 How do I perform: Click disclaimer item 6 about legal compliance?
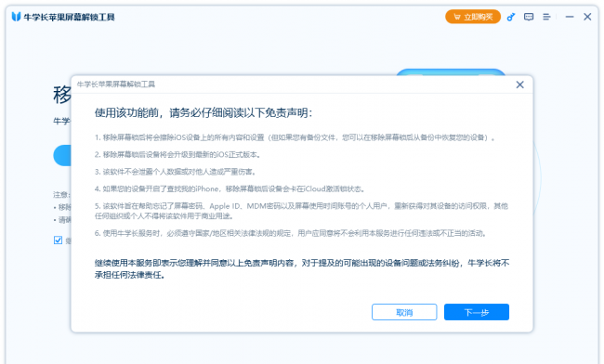(x=291, y=233)
